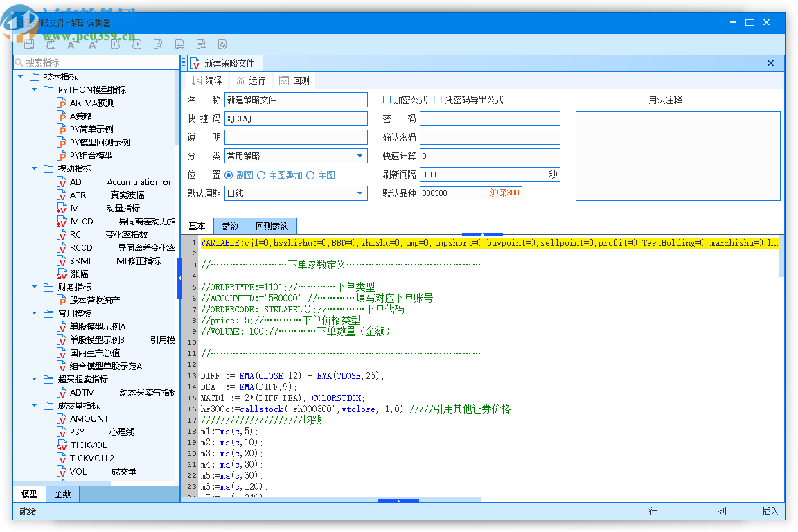Click the RCCD indicator file icon
Screen dimensions: 798x532
click(62, 248)
